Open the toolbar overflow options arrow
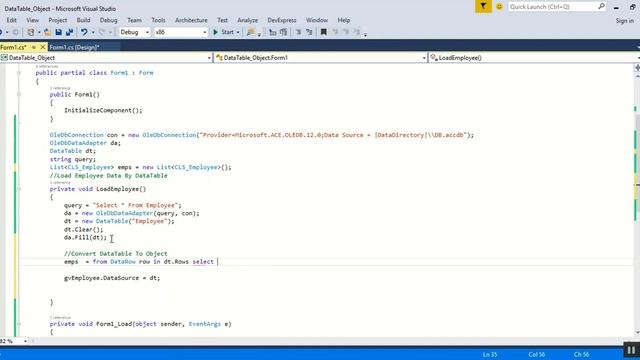 [x=365, y=34]
